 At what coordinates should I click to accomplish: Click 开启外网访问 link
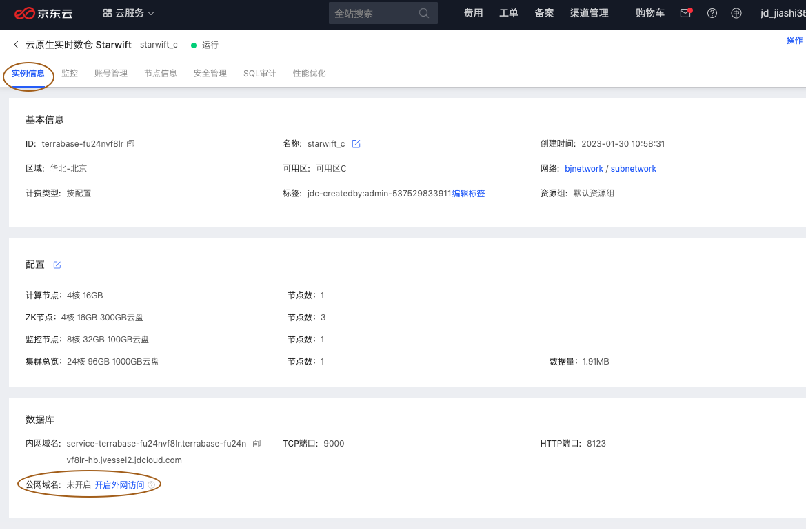[120, 484]
